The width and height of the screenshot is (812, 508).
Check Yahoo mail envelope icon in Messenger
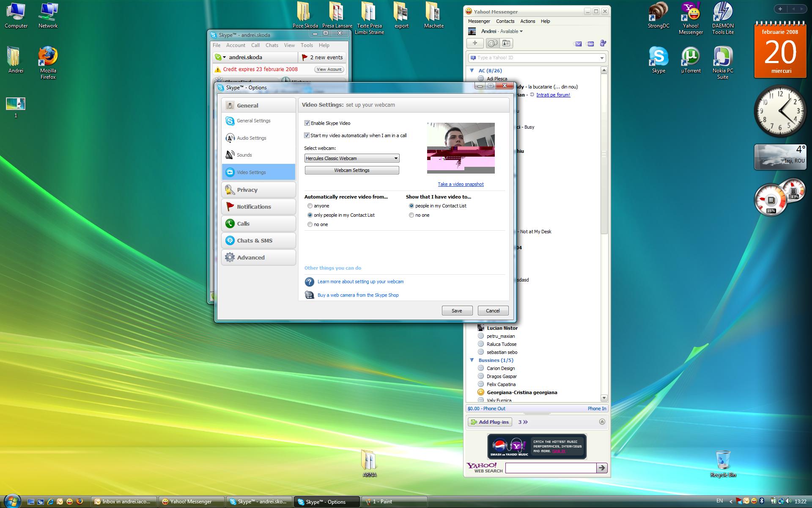[x=578, y=44]
